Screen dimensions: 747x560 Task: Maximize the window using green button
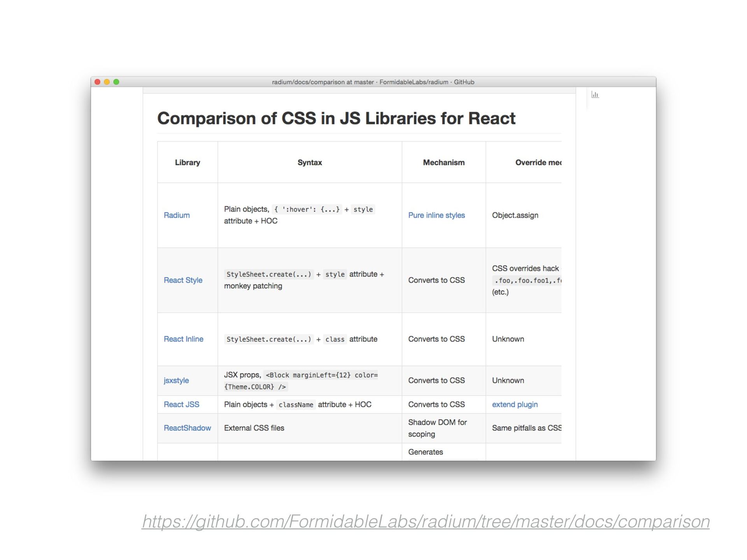[x=116, y=82]
